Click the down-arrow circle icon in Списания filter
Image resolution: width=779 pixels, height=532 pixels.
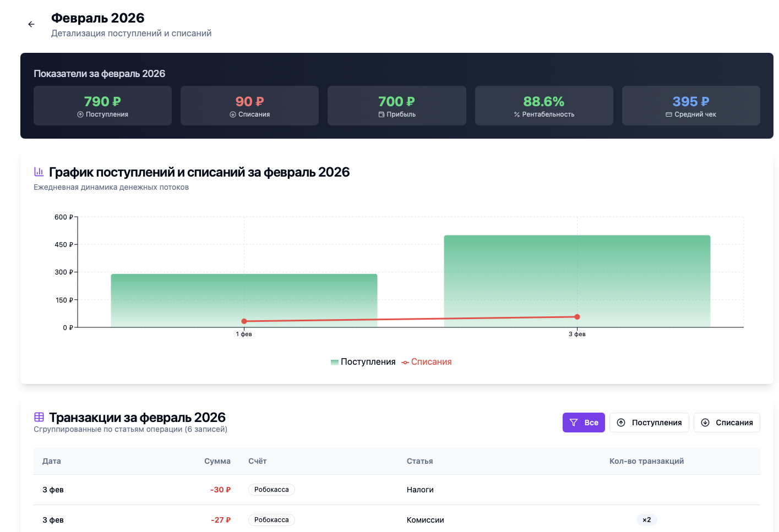705,423
